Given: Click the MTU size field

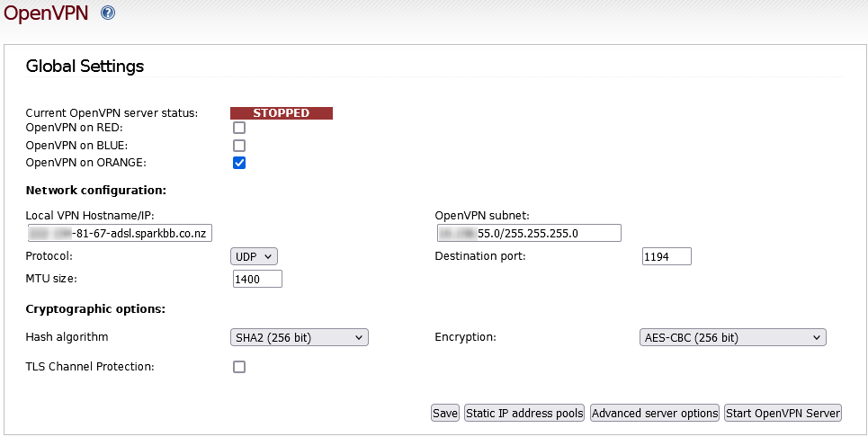Looking at the screenshot, I should 257,279.
